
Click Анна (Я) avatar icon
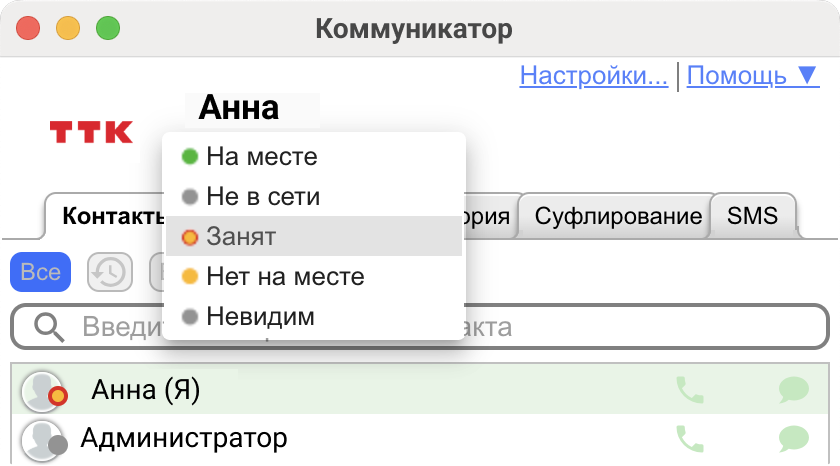tap(42, 390)
